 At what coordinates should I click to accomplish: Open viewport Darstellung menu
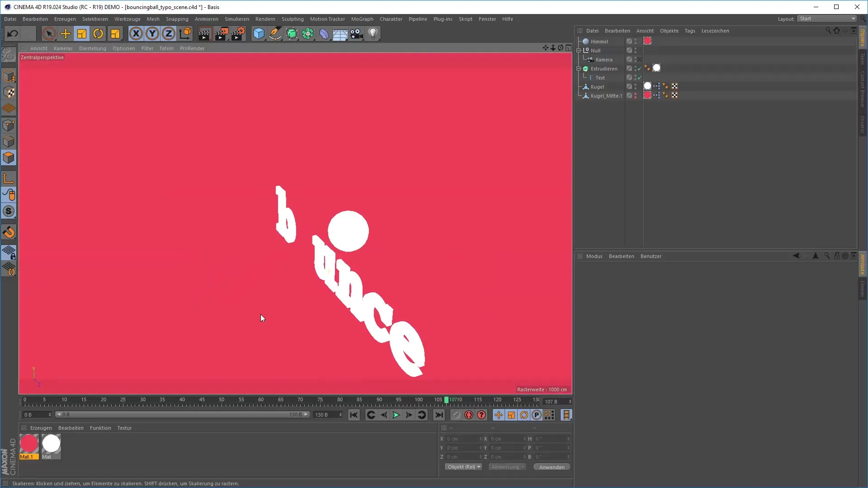(x=93, y=48)
